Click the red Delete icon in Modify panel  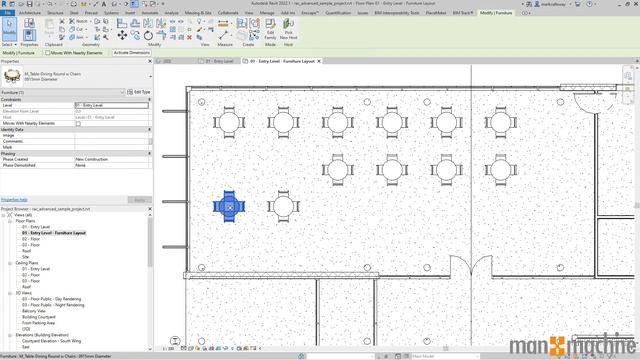(x=189, y=37)
